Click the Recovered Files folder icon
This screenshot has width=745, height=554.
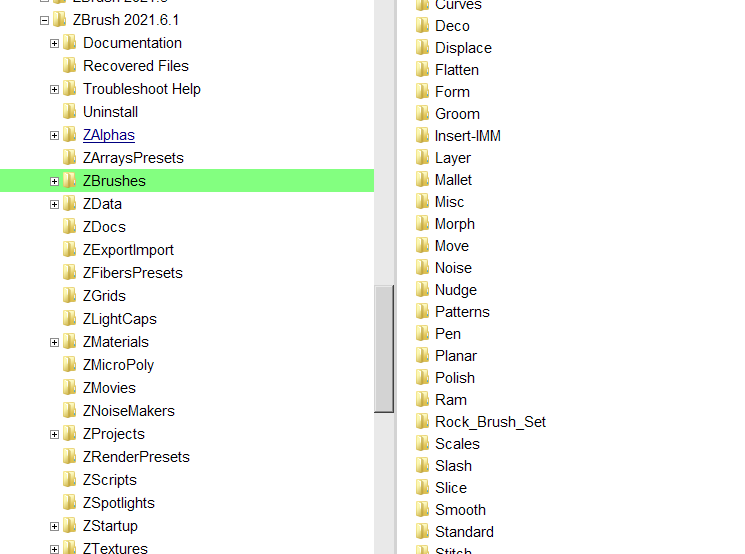(69, 65)
